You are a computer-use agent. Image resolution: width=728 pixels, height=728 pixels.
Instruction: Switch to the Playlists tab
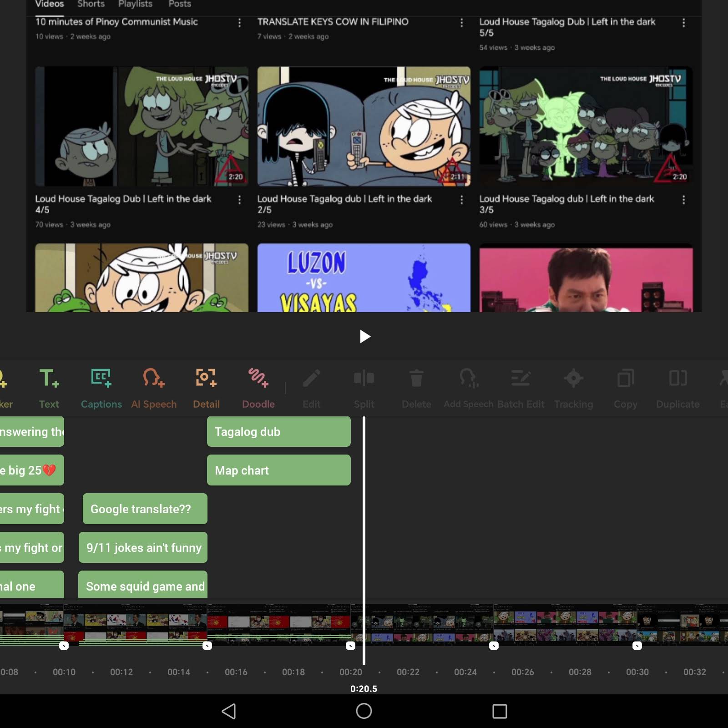tap(135, 4)
